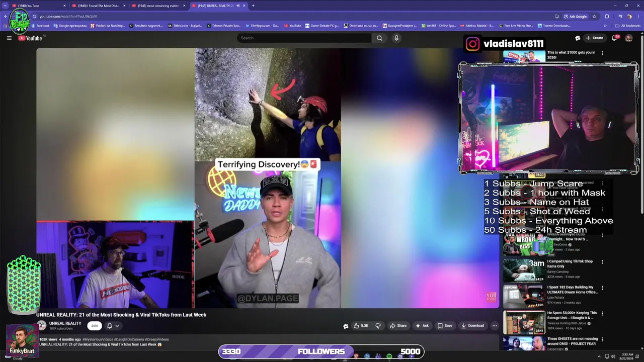
Task: Open options for 'I Spent 182 Days' video
Action: click(x=602, y=288)
